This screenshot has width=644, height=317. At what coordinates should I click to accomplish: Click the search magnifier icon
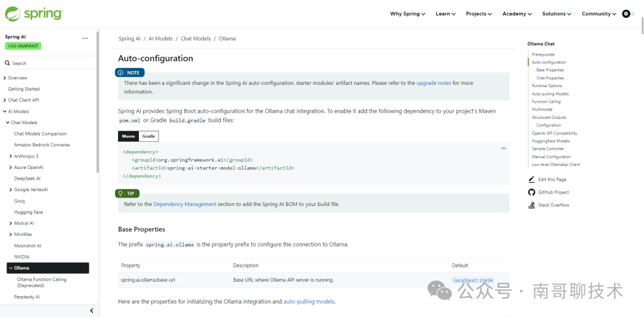coord(7,63)
